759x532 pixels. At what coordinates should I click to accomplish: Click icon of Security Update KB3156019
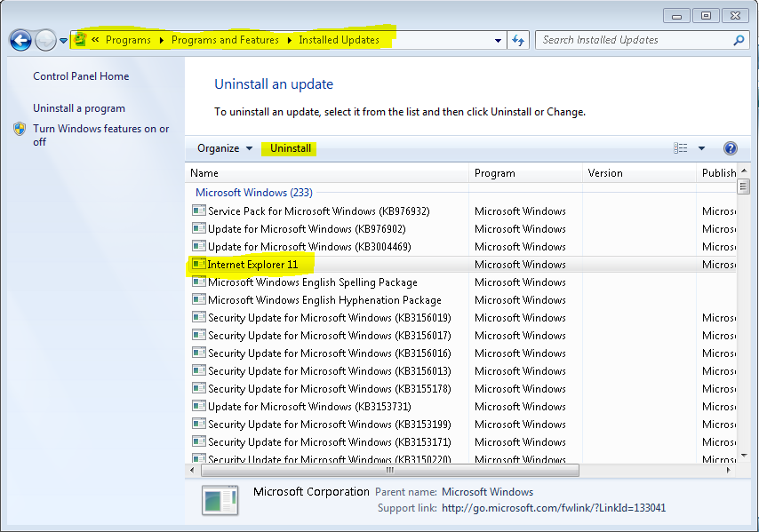pyautogui.click(x=198, y=317)
